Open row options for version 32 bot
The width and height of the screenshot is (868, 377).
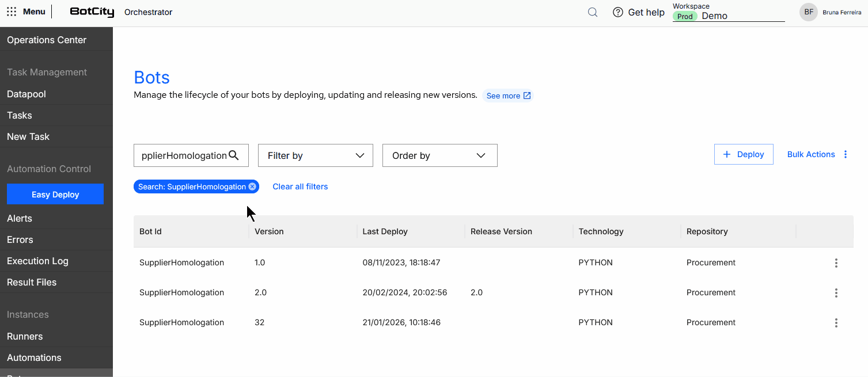pos(836,323)
